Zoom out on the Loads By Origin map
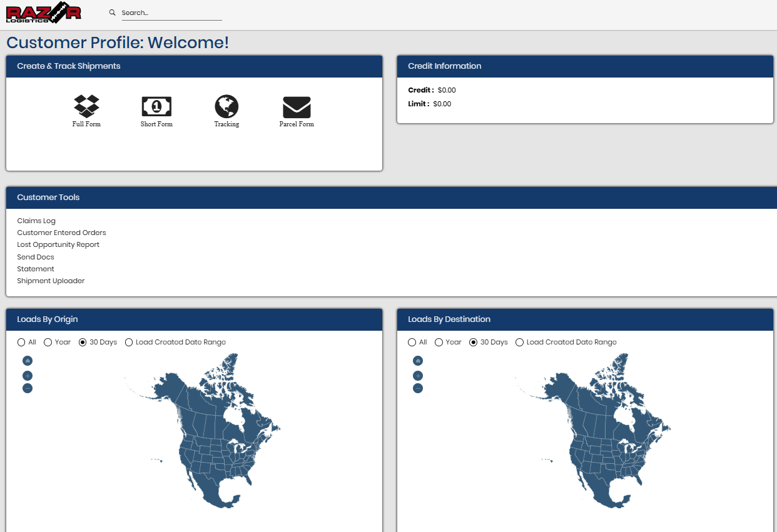777x532 pixels. pos(28,388)
